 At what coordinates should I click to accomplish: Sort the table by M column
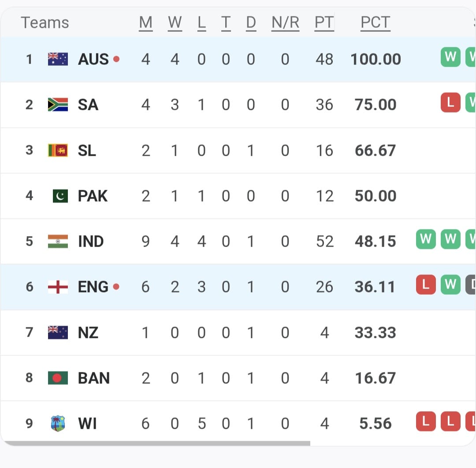[x=145, y=22]
